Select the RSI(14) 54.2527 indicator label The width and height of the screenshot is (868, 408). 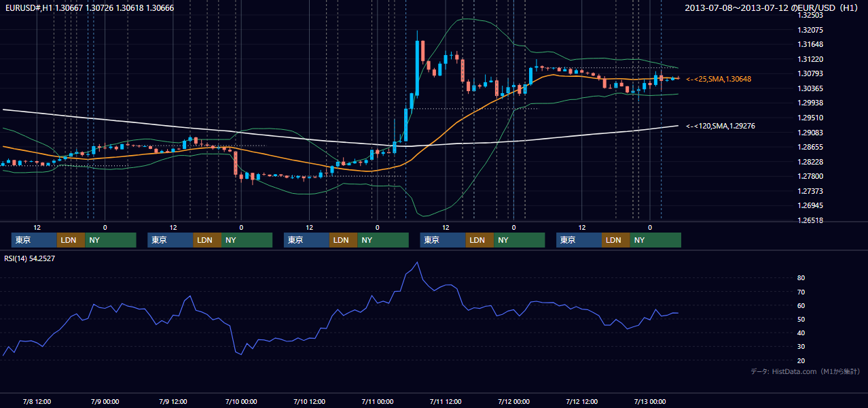point(30,258)
